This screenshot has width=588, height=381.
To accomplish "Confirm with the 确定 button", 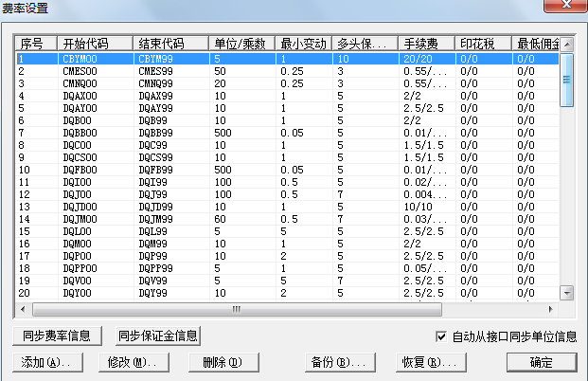I will click(x=542, y=362).
